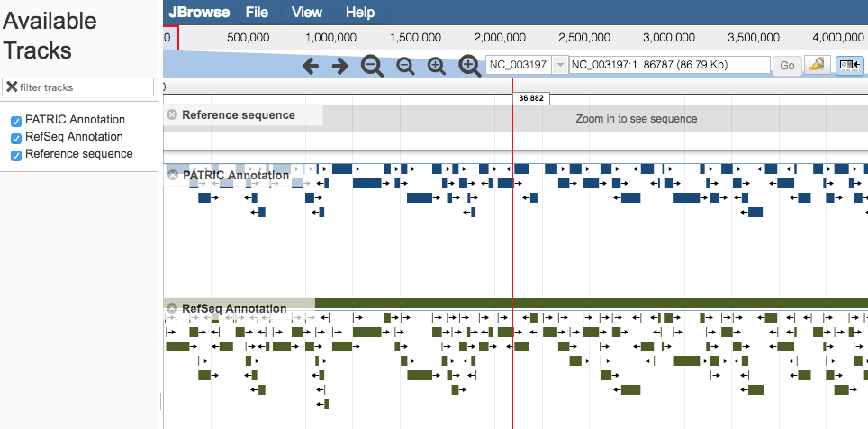Click the RefSeq Annotation track label
This screenshot has height=429, width=868.
pyautogui.click(x=234, y=308)
